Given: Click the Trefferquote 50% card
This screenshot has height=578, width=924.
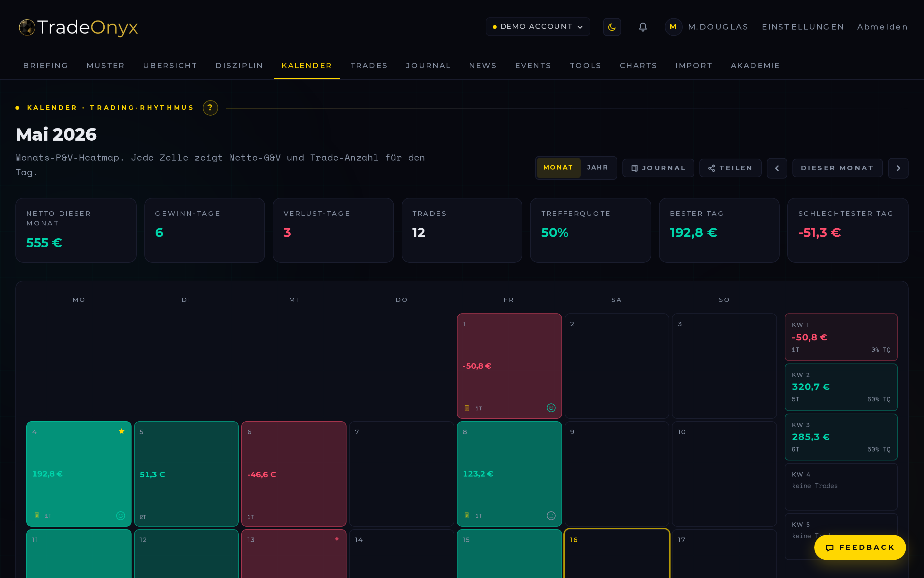Looking at the screenshot, I should (x=591, y=230).
